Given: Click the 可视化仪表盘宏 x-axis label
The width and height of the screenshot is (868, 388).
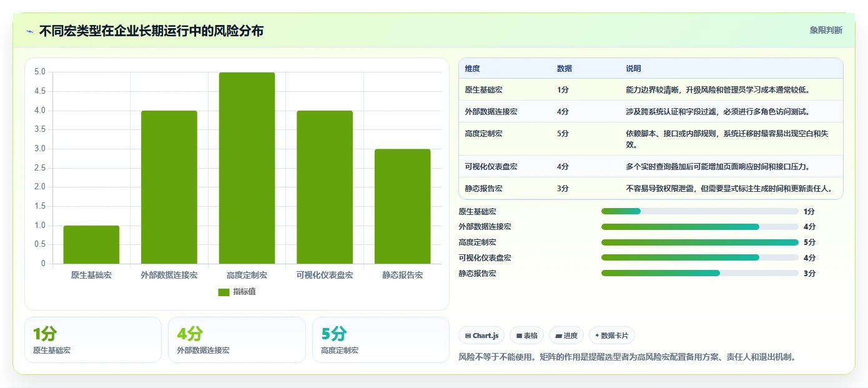Looking at the screenshot, I should point(325,275).
